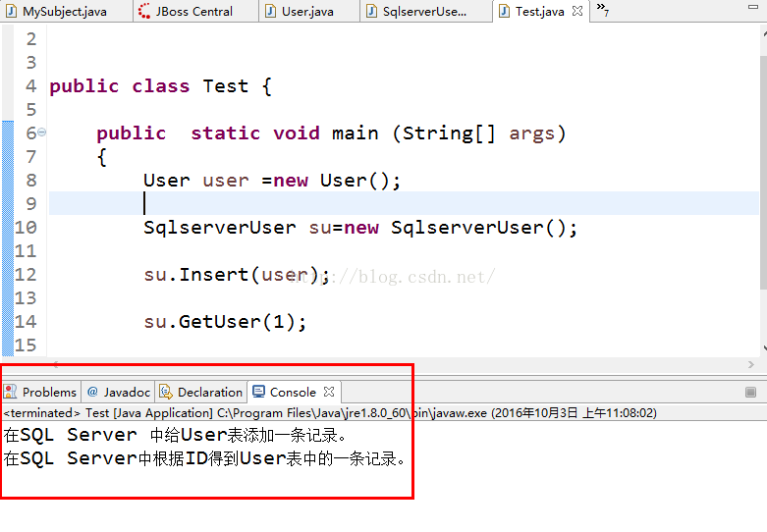Switch to the MySubject.java editor tab
Viewport: 767px width, 532px height.
[x=65, y=11]
